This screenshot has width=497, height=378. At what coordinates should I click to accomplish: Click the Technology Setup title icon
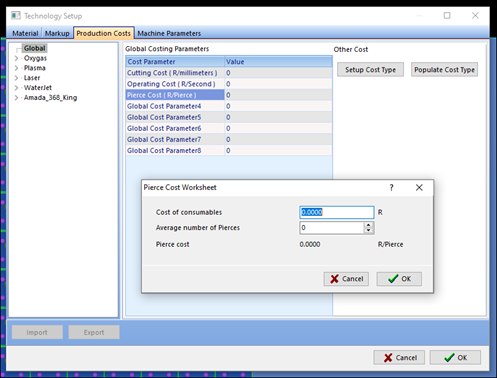click(15, 16)
